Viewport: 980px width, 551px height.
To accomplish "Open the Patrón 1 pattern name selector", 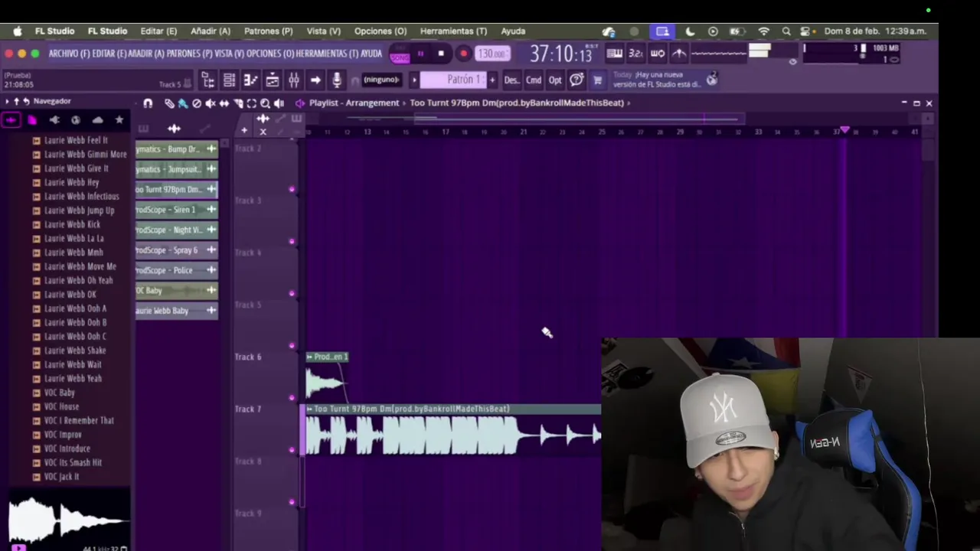I will coord(453,80).
